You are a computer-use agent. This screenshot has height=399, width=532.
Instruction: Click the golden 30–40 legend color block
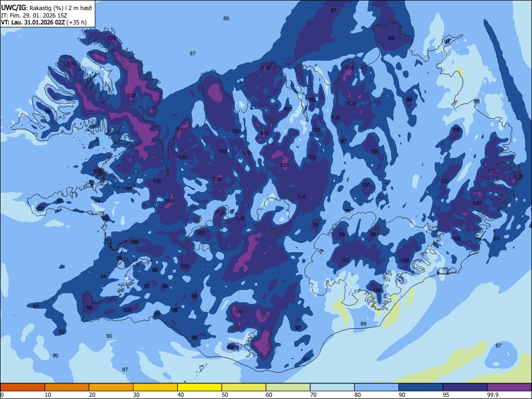click(x=155, y=387)
